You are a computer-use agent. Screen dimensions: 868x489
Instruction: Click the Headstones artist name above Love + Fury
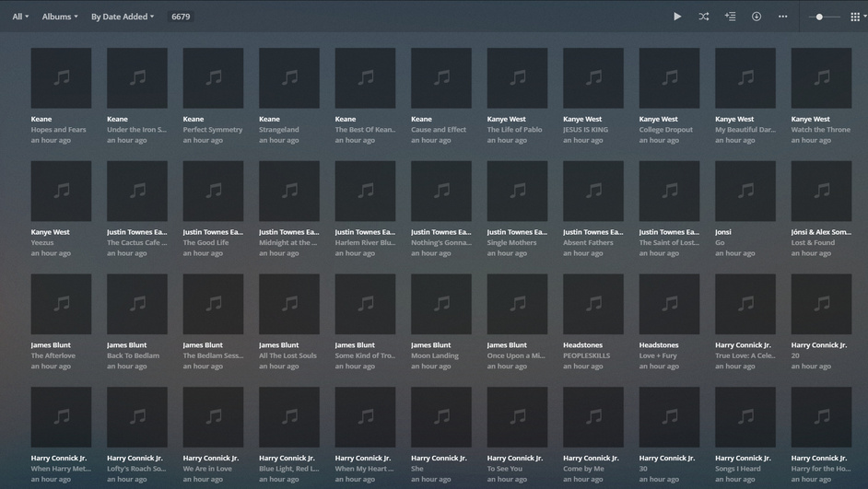click(x=659, y=344)
